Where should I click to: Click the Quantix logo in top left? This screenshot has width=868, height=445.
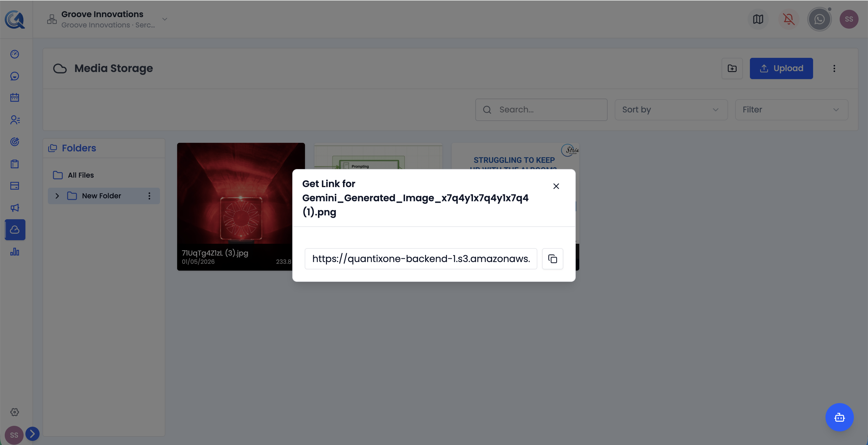[15, 19]
